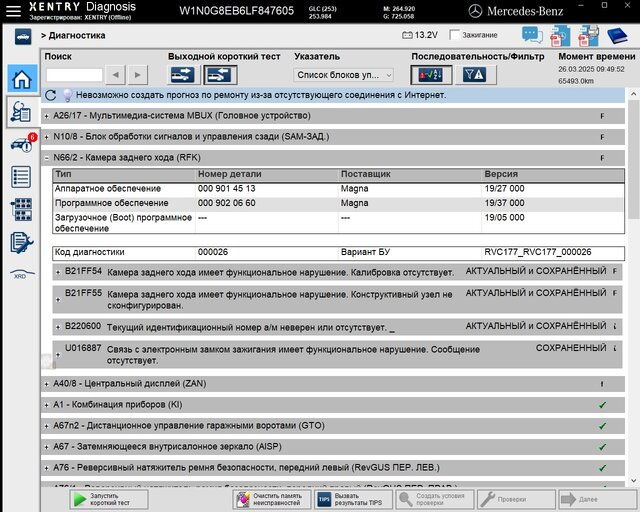This screenshot has height=512, width=640.
Task: Click part number 000 901 45 13
Action: click(227, 189)
